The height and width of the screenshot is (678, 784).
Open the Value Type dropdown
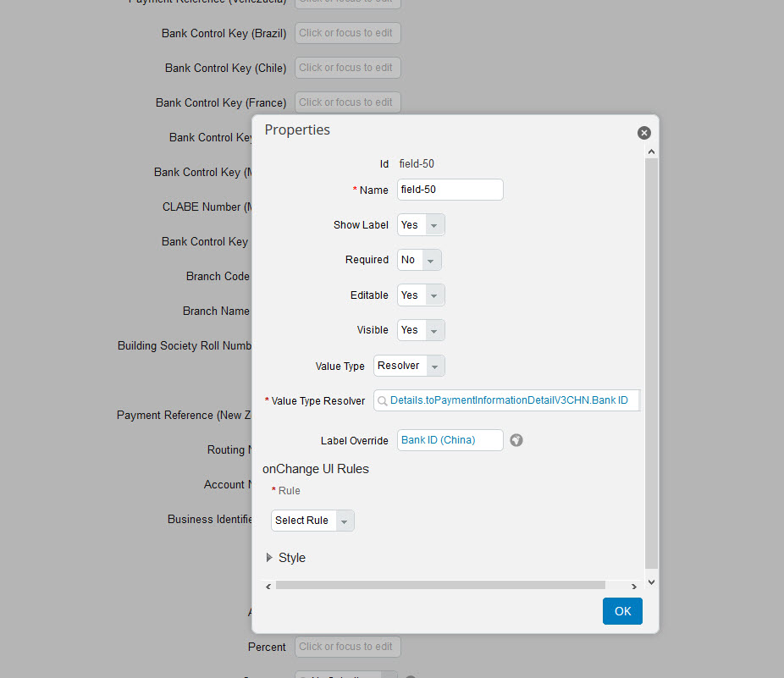409,366
